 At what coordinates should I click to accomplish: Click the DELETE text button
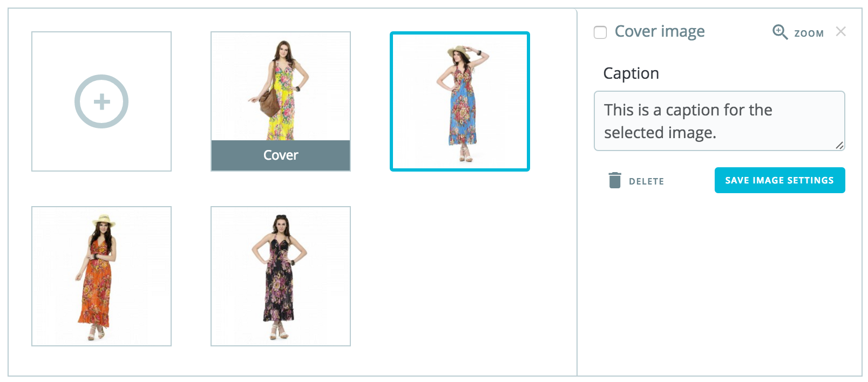(x=646, y=181)
